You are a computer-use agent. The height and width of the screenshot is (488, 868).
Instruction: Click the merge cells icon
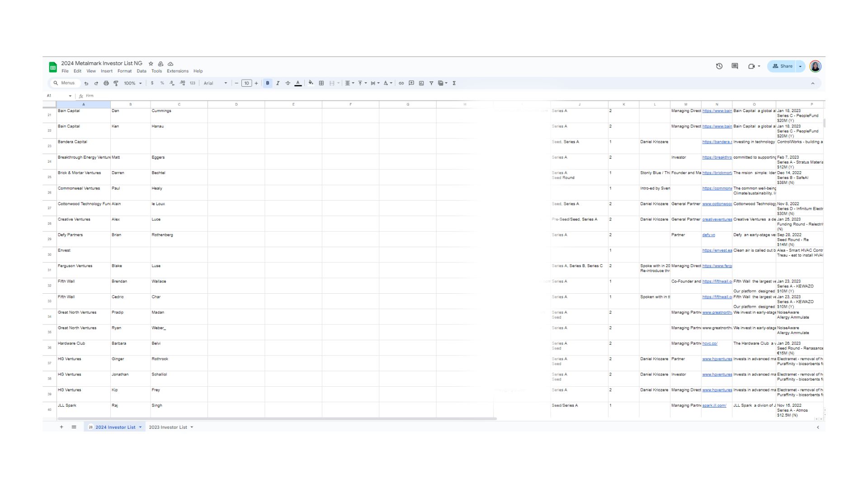(x=332, y=83)
